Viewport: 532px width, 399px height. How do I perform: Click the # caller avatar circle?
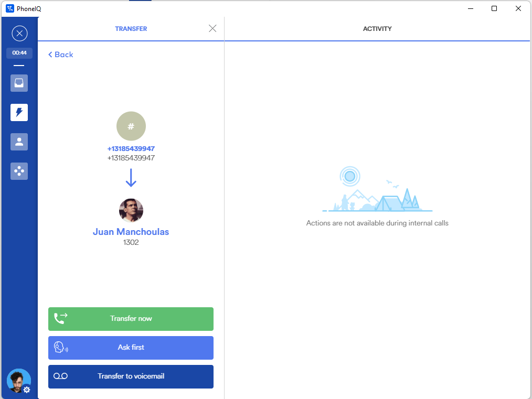131,126
